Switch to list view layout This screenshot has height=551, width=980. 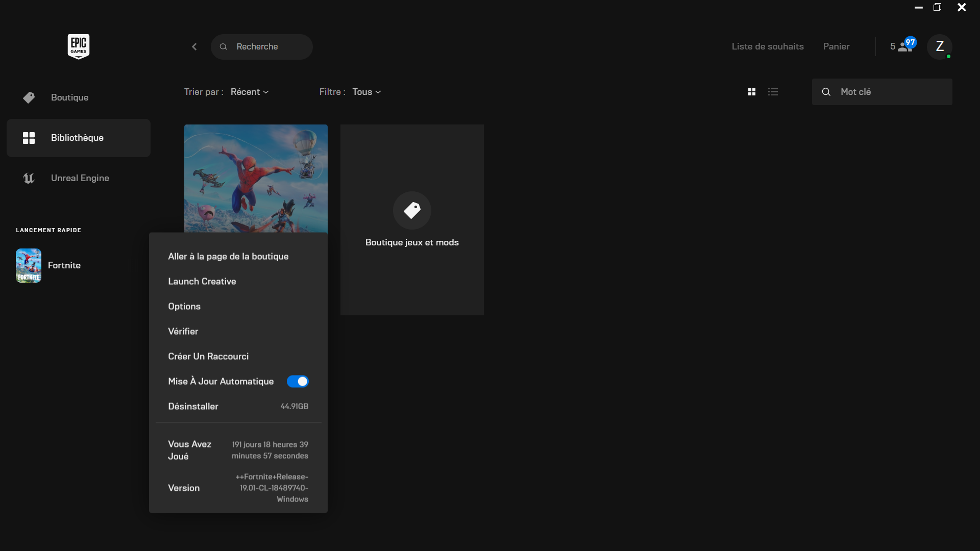[x=773, y=92]
